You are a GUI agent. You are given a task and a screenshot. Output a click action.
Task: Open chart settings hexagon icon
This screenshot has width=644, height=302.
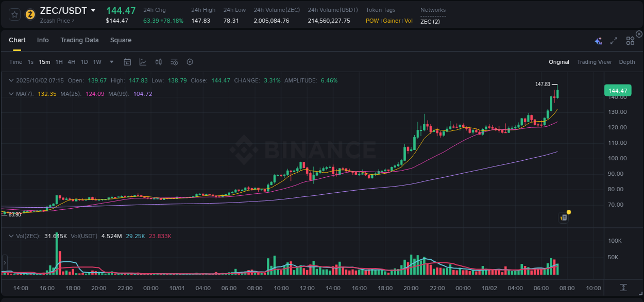point(190,61)
